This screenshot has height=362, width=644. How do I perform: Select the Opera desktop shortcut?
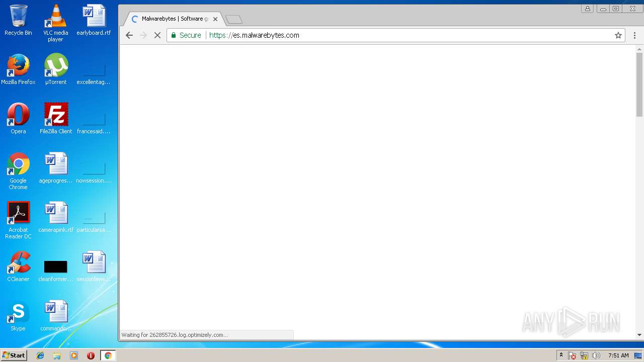click(18, 119)
